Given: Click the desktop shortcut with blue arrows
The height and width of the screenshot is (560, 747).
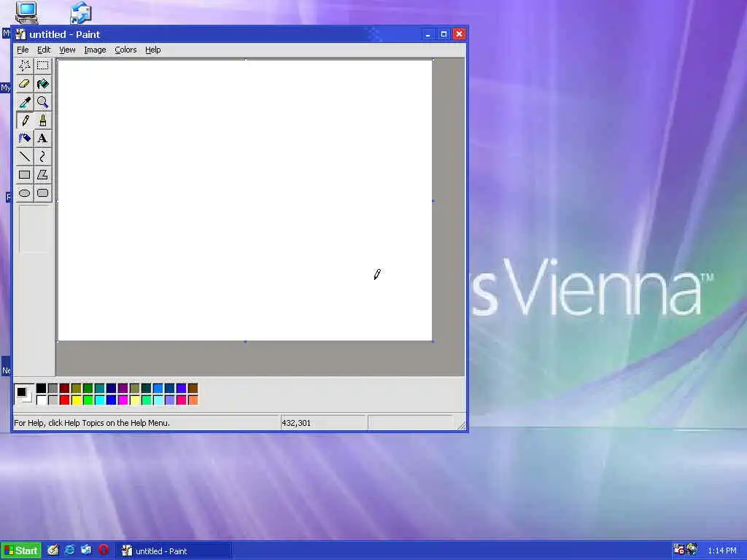Looking at the screenshot, I should pyautogui.click(x=81, y=12).
